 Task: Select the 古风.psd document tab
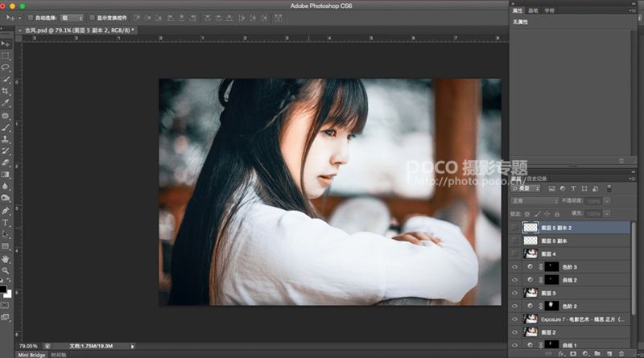77,31
